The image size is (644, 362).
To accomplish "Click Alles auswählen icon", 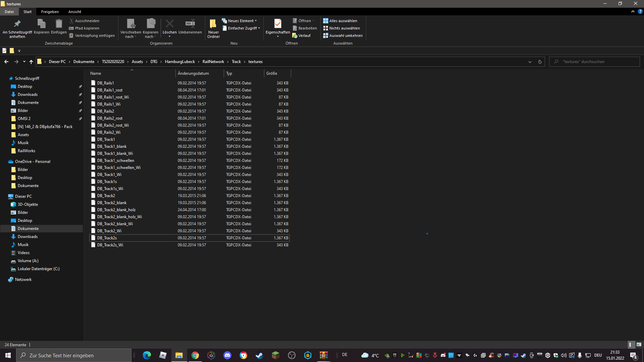I will 325,21.
